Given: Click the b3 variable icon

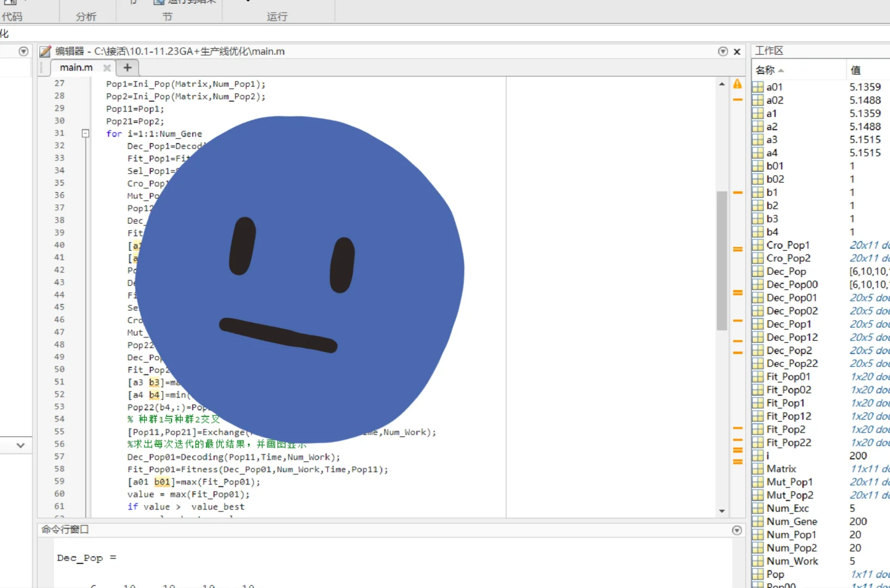Looking at the screenshot, I should tap(758, 219).
